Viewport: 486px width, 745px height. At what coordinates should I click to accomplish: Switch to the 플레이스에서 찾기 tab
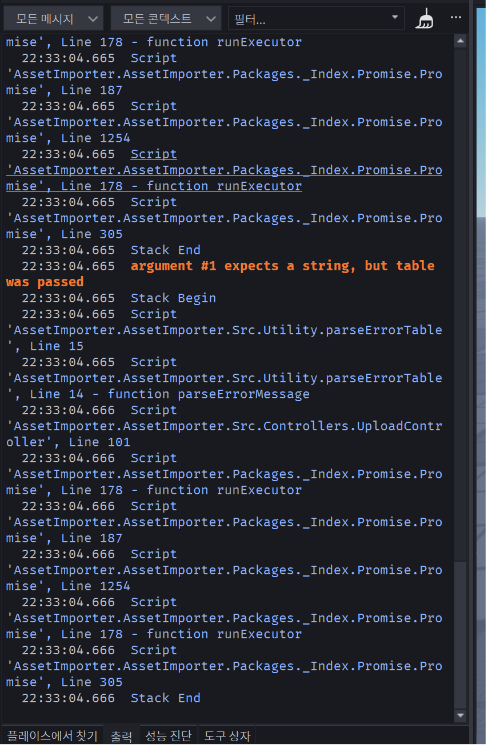click(52, 735)
